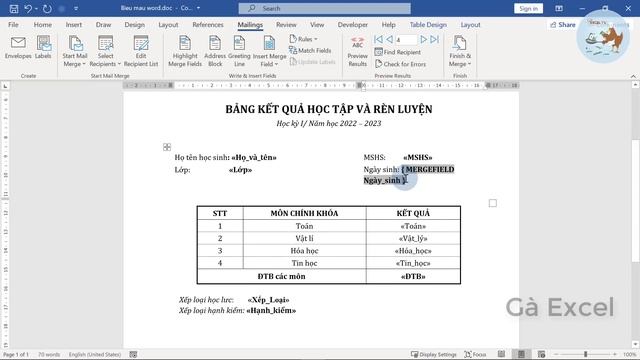
Task: Expand Finish & Merge dropdown
Action: click(460, 51)
